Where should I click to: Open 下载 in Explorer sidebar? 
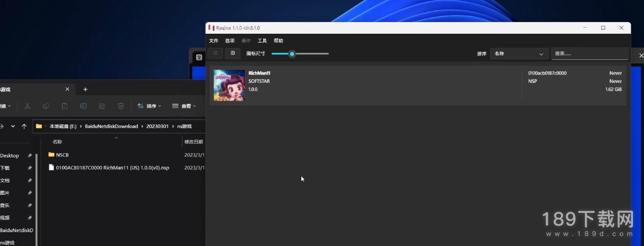5,168
